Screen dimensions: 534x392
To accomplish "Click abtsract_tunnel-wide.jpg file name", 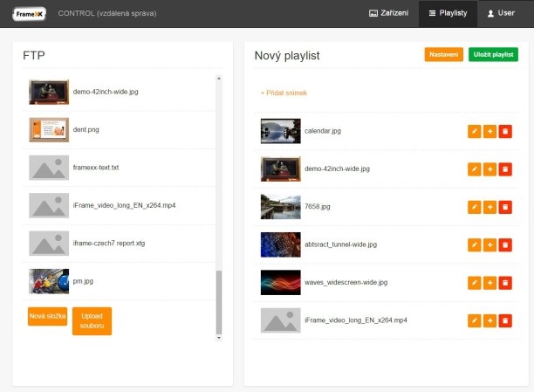I will (341, 244).
